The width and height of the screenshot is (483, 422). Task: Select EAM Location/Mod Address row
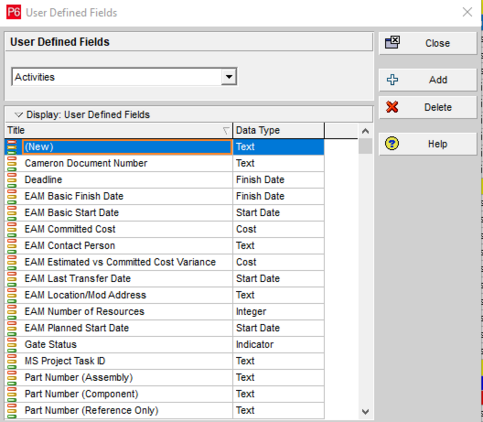pyautogui.click(x=165, y=295)
